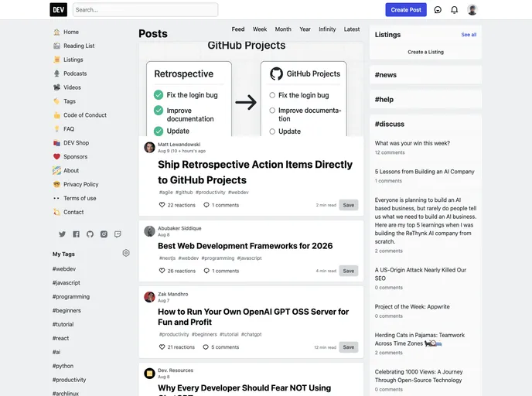The height and width of the screenshot is (396, 532).
Task: Save the OpenAI GPT OSS Server post
Action: coord(349,347)
